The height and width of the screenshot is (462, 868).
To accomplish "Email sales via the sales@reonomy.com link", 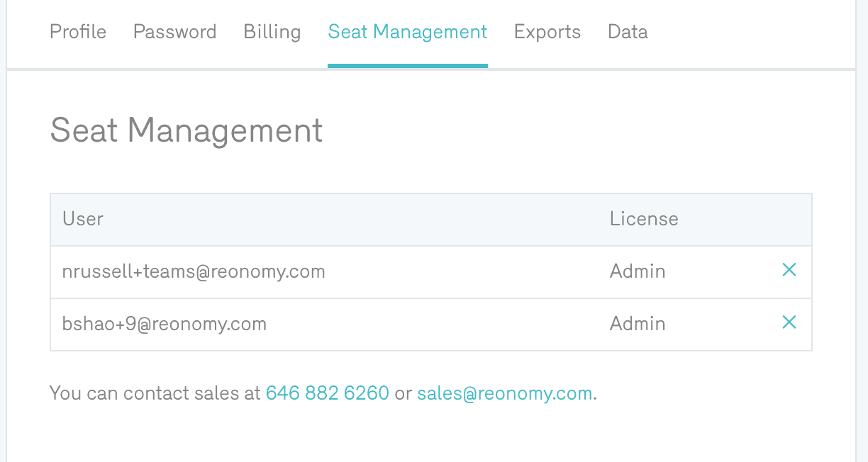I will 504,393.
